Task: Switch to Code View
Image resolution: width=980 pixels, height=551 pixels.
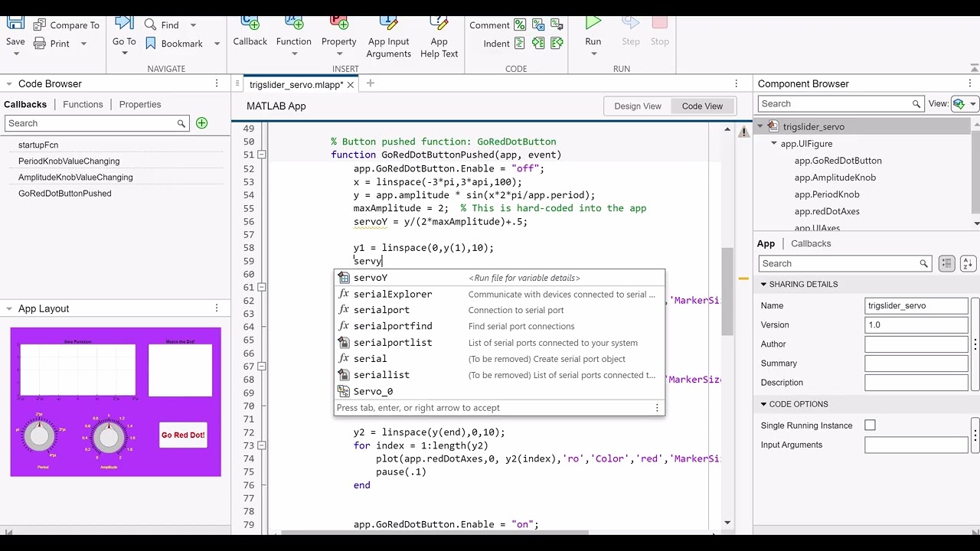Action: tap(702, 106)
